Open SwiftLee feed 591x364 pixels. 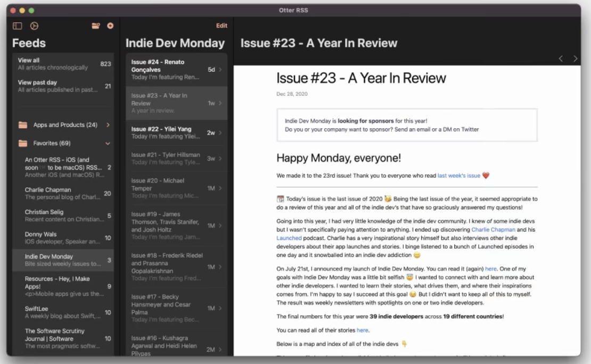point(63,312)
